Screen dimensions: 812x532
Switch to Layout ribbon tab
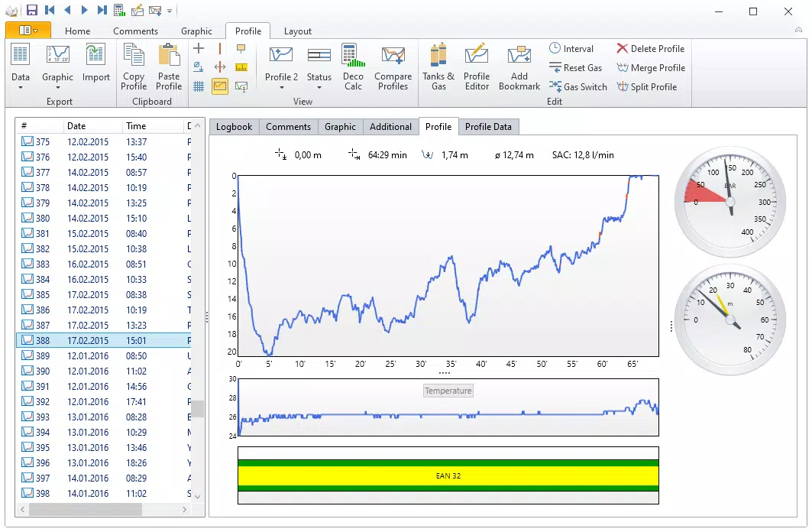[298, 31]
